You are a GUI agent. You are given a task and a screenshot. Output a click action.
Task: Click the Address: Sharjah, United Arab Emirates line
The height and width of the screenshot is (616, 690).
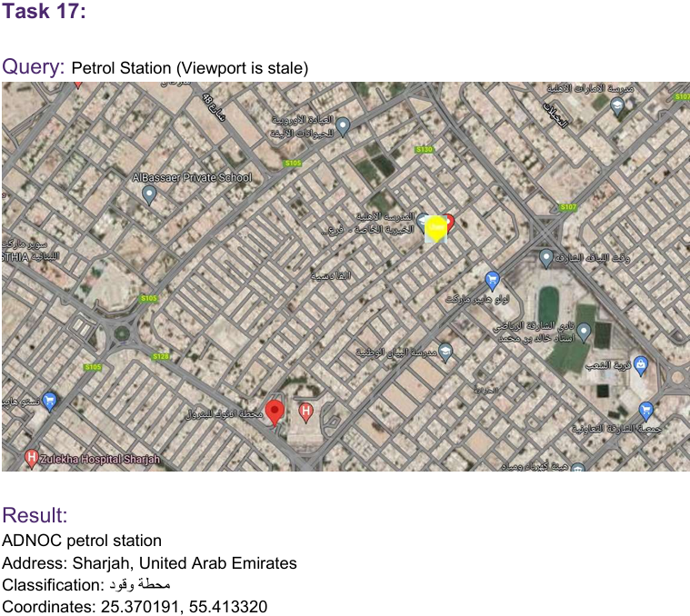[x=150, y=562]
